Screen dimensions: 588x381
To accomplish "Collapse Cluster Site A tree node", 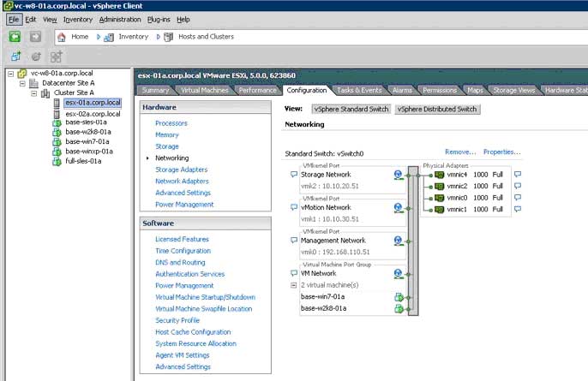I will [34, 93].
